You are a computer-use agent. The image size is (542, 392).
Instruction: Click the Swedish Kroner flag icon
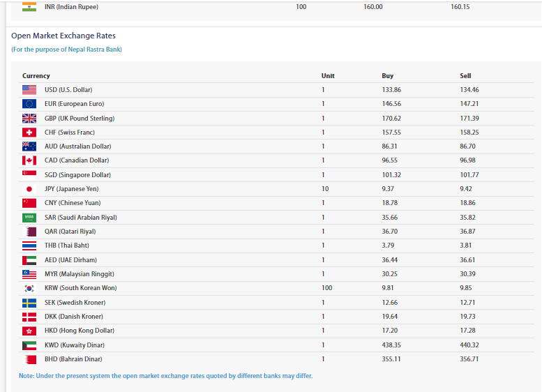29,303
